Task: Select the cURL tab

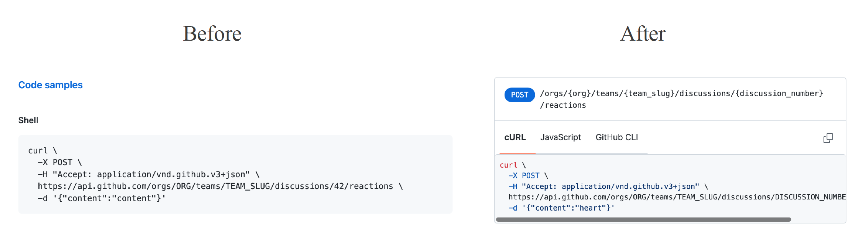Action: click(x=515, y=137)
